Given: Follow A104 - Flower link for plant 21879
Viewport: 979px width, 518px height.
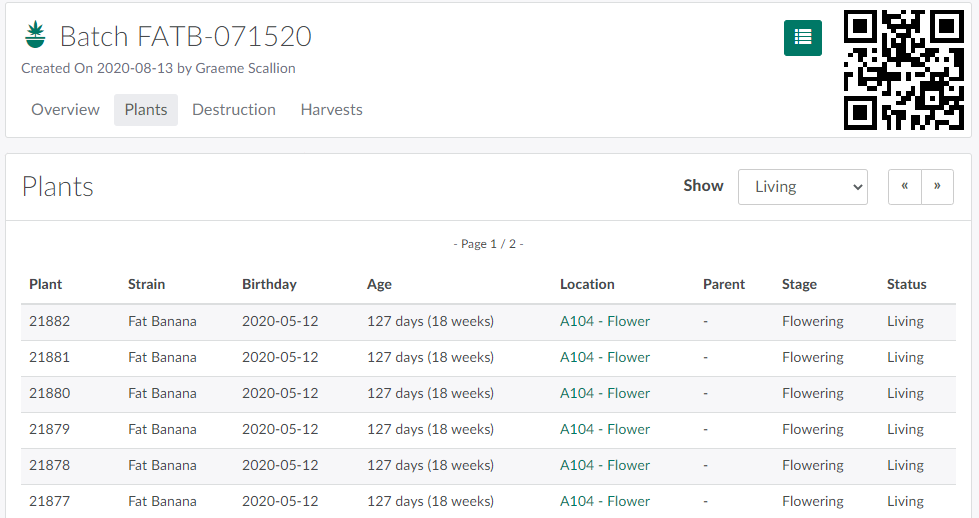Looking at the screenshot, I should click(x=604, y=430).
